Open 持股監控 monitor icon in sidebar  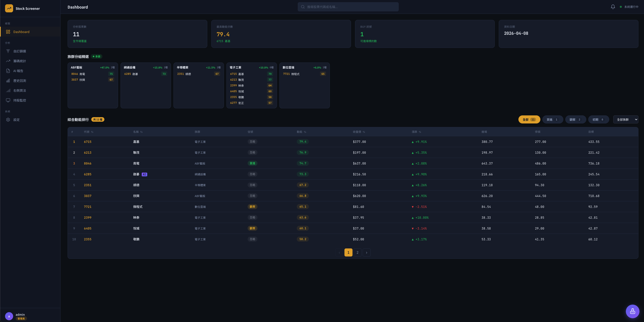[8, 100]
